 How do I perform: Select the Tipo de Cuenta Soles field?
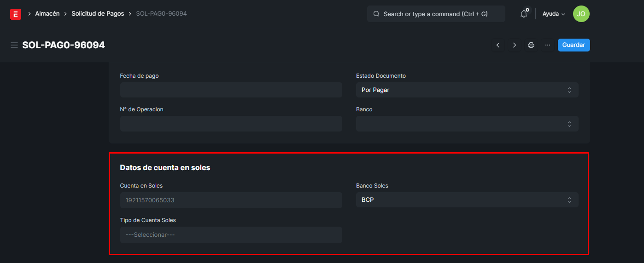tap(231, 234)
